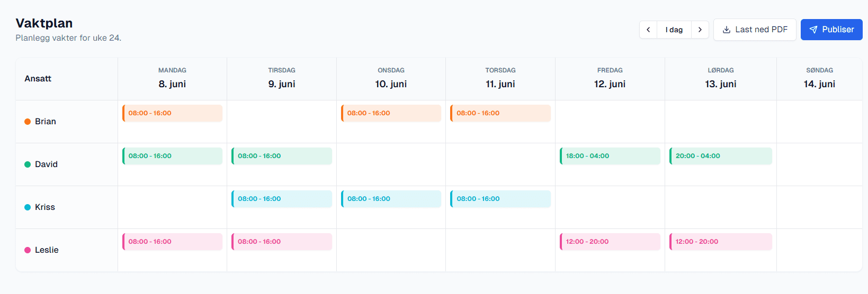The width and height of the screenshot is (868, 294).
Task: Open Leslie's Friday 12:00 - 20:00 shift
Action: (x=610, y=242)
